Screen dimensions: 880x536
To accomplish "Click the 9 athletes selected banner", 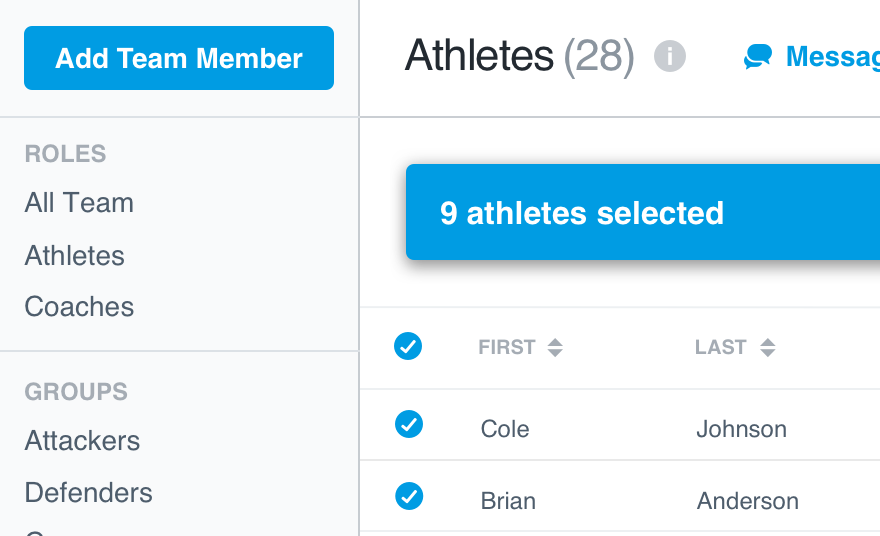I will [643, 212].
